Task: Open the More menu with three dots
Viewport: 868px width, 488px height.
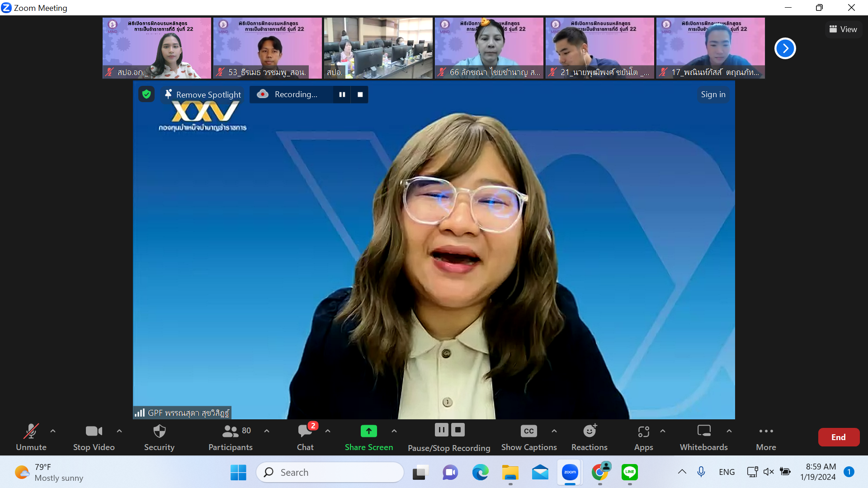Action: pyautogui.click(x=766, y=436)
